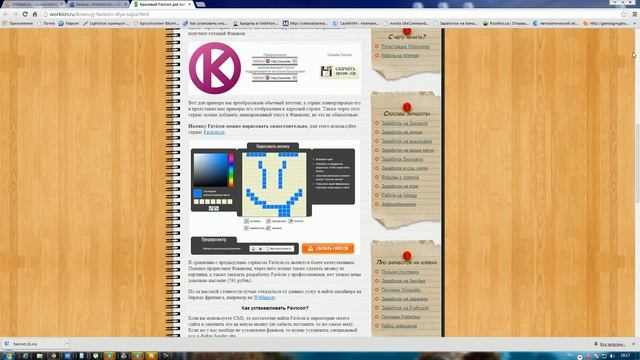This screenshot has height=360, width=640.
Task: Open the 'Приложения' bookmarks shortcut
Action: pyautogui.click(x=18, y=23)
